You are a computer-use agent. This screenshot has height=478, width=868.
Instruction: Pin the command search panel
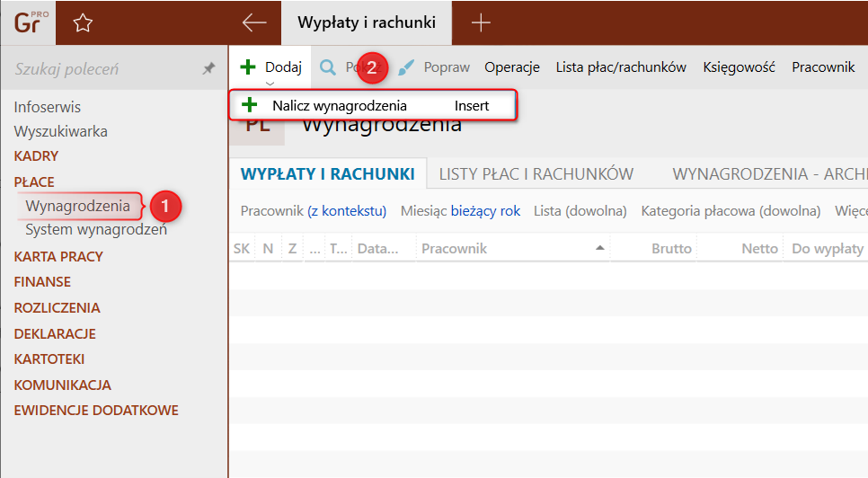[x=208, y=68]
